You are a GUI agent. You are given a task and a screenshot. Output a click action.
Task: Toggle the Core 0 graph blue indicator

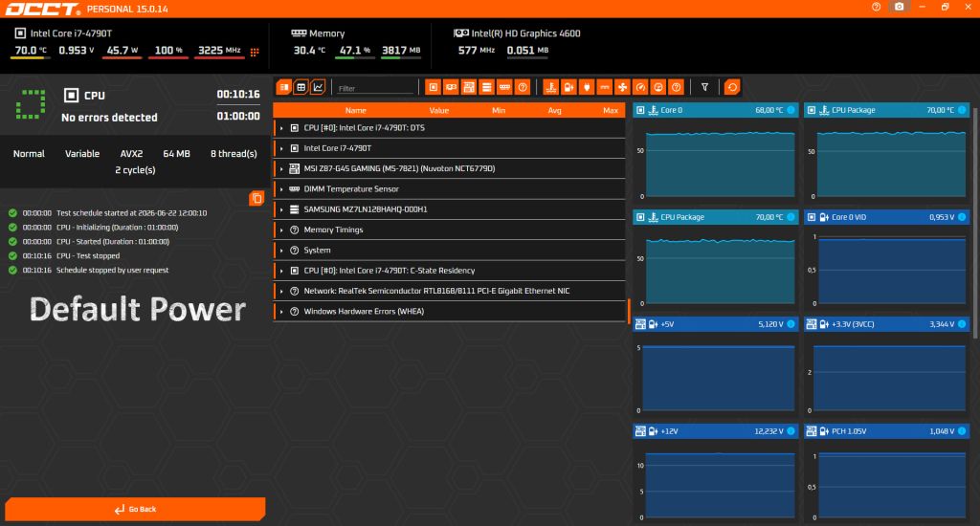click(x=791, y=110)
